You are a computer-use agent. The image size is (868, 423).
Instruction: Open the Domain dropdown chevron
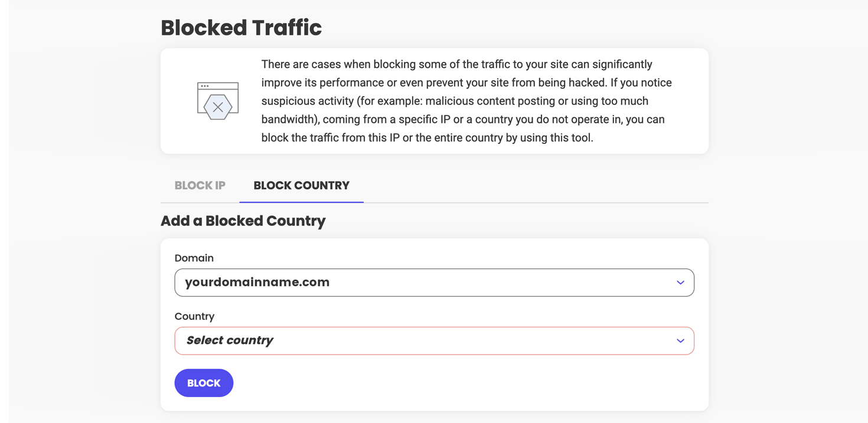[x=680, y=283]
